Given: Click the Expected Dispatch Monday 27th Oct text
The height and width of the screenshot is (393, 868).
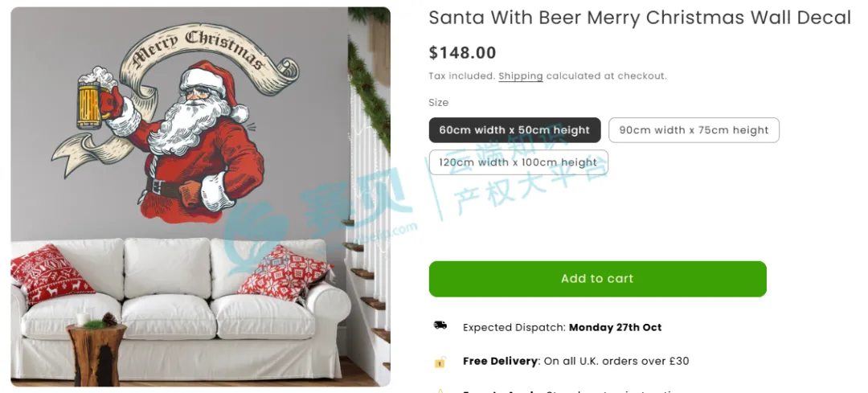Looking at the screenshot, I should click(x=562, y=327).
